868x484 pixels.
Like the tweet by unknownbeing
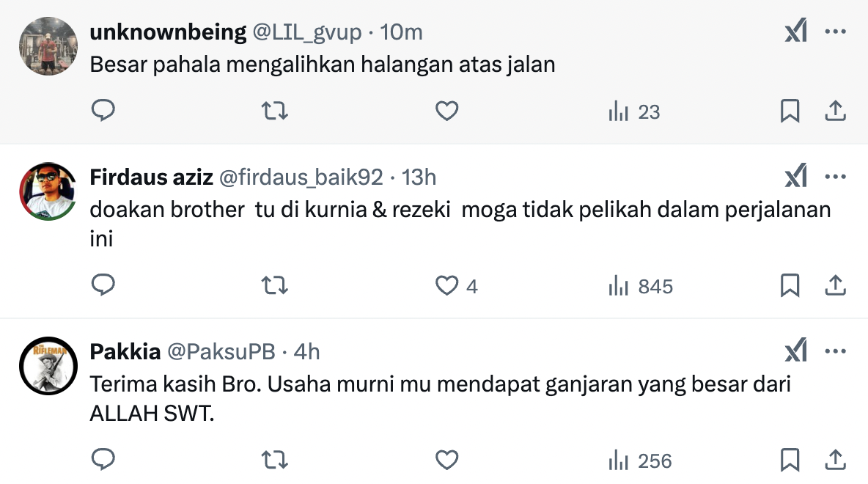coord(446,111)
